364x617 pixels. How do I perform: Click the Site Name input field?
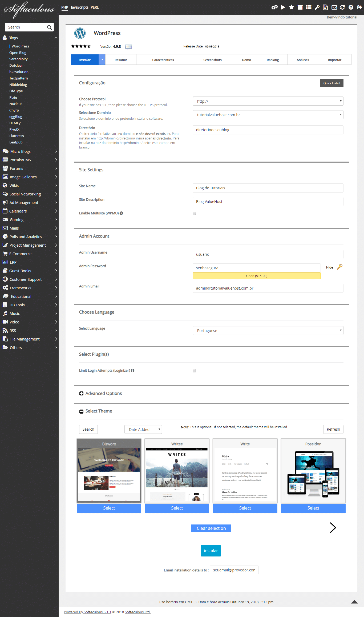click(x=268, y=188)
